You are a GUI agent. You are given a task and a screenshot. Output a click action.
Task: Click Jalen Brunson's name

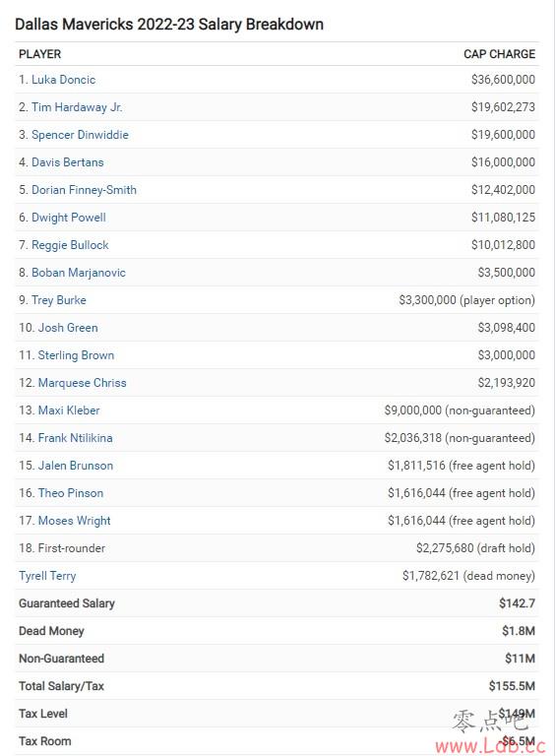click(x=76, y=466)
